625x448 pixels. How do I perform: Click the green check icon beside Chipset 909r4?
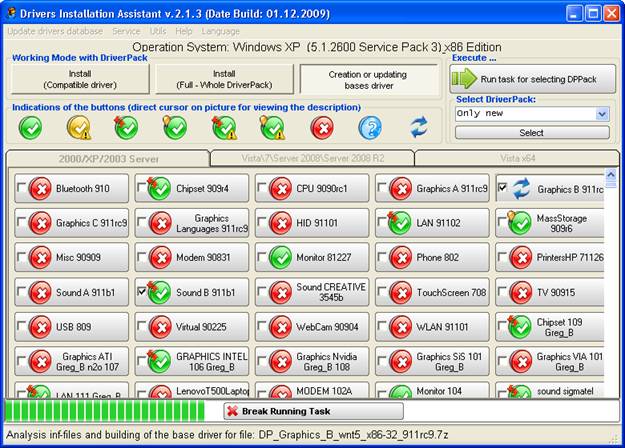click(160, 188)
